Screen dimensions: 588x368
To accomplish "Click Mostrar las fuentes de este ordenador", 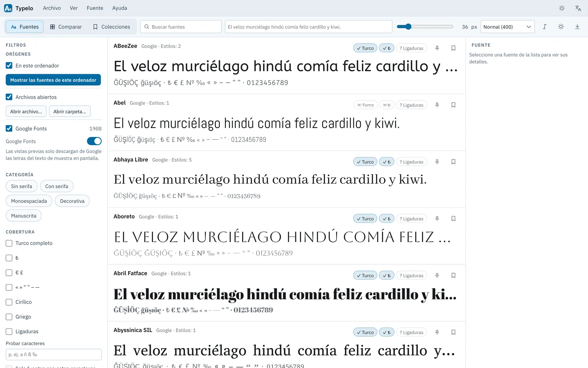I will [53, 80].
